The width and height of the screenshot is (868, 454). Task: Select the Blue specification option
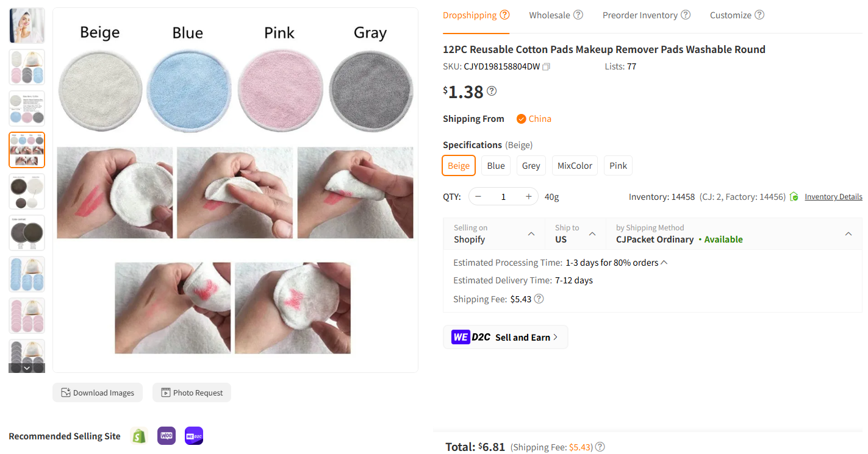click(x=495, y=165)
